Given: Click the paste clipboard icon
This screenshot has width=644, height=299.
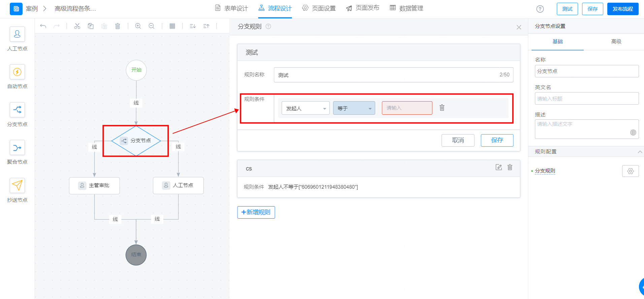Looking at the screenshot, I should coord(104,26).
